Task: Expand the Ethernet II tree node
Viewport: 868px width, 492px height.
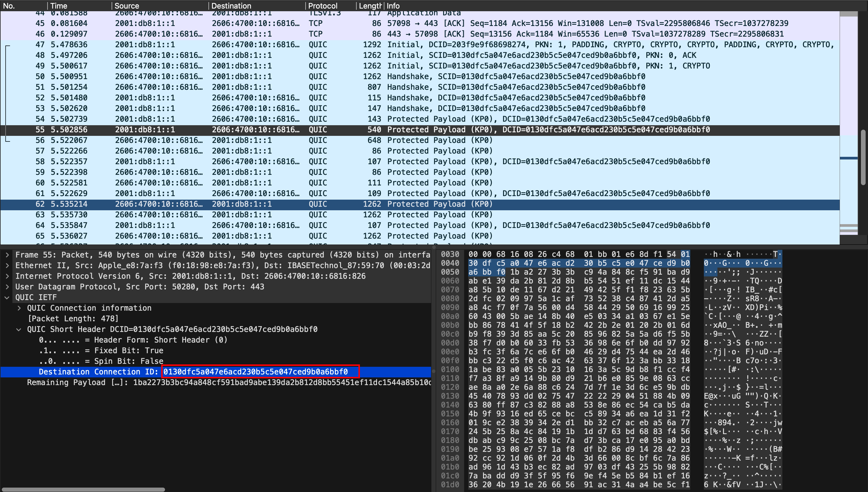Action: [x=7, y=265]
